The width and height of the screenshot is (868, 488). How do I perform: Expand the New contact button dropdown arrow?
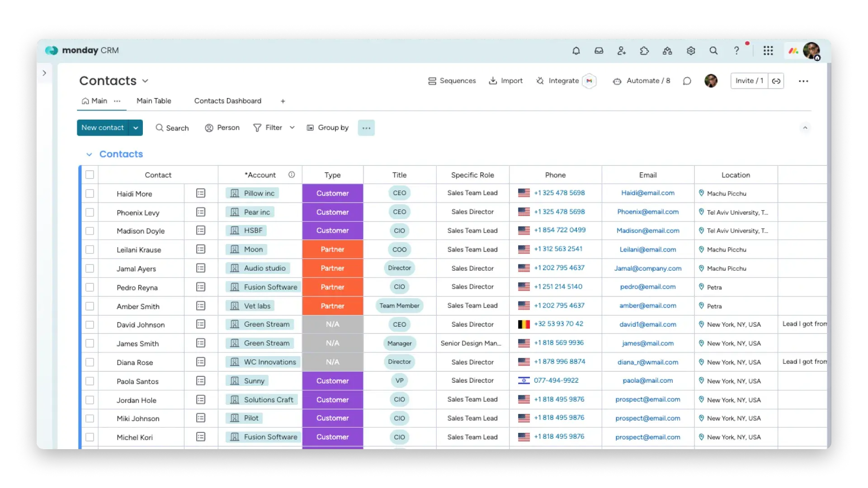click(x=136, y=128)
